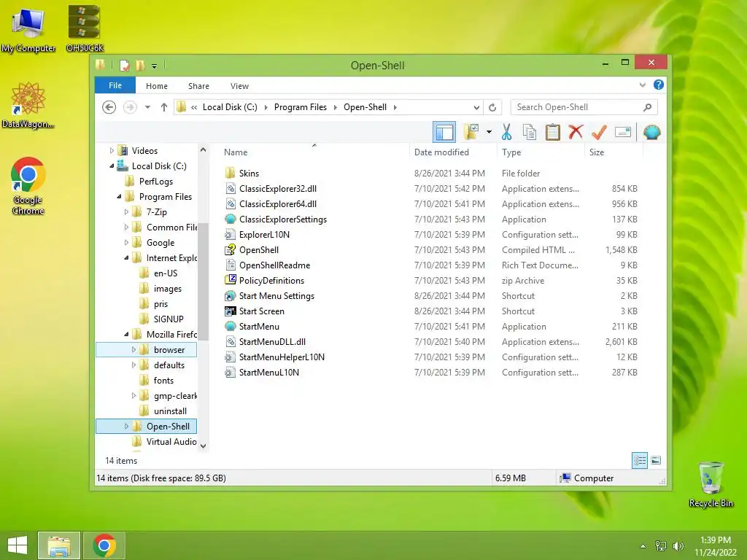Open the Recycle Bin on desktop
This screenshot has height=560, width=747.
pos(711,484)
